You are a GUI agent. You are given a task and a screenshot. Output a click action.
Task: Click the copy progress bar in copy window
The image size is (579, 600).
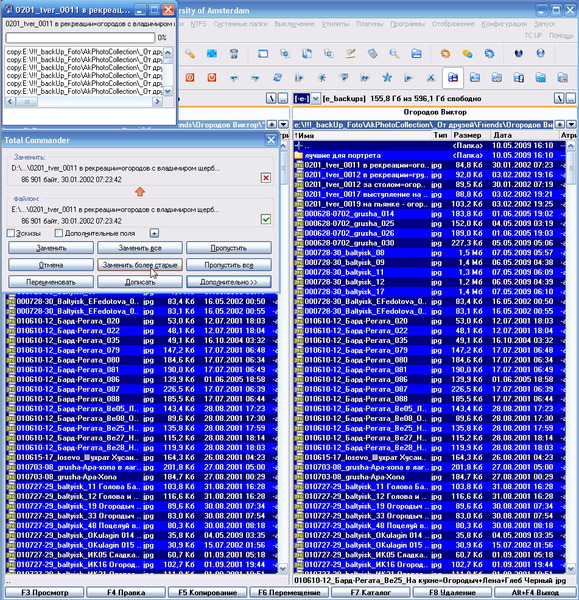click(x=80, y=38)
